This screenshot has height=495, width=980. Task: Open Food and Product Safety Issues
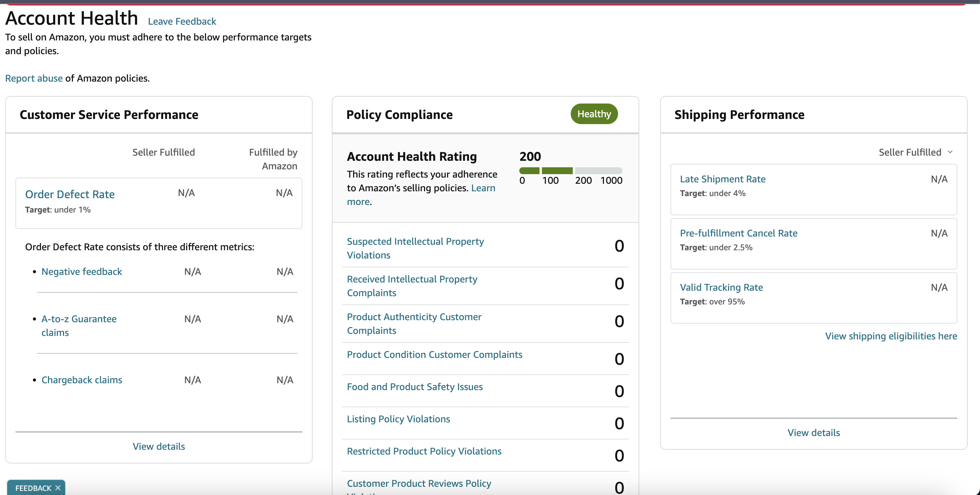coord(415,387)
